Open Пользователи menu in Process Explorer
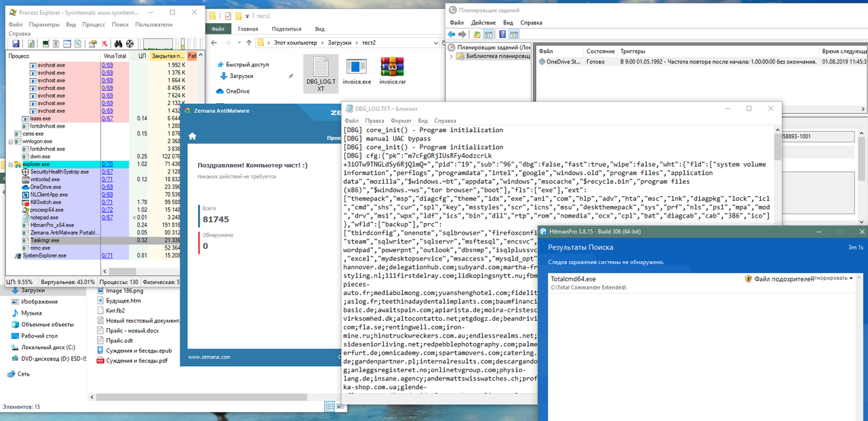The height and width of the screenshot is (421, 868). pos(154,24)
